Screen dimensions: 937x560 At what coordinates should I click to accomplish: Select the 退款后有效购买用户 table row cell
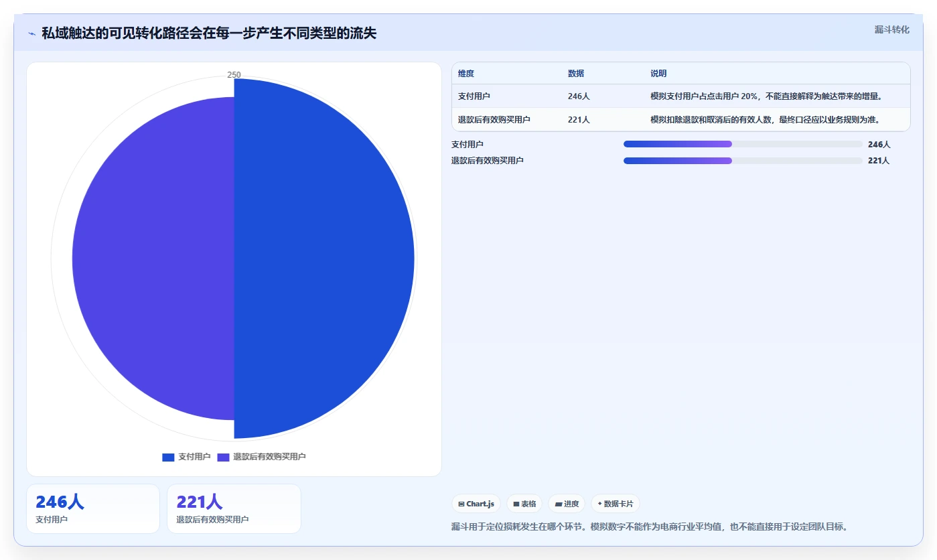point(494,120)
